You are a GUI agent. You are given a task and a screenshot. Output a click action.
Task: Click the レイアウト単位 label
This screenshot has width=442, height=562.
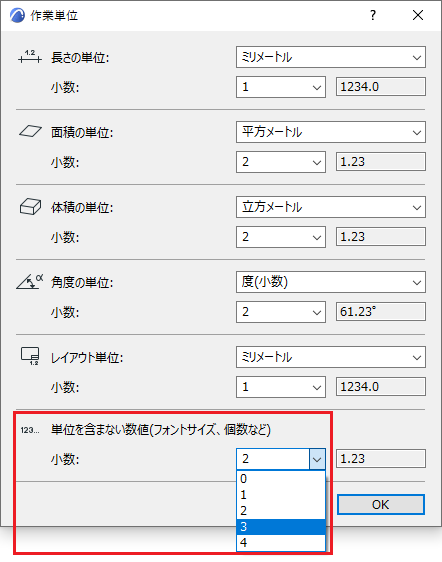[87, 357]
